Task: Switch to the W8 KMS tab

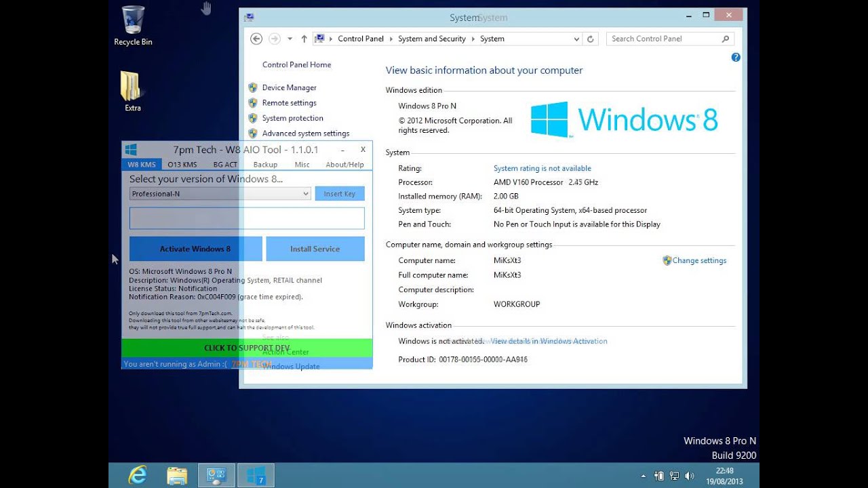Action: pos(142,165)
